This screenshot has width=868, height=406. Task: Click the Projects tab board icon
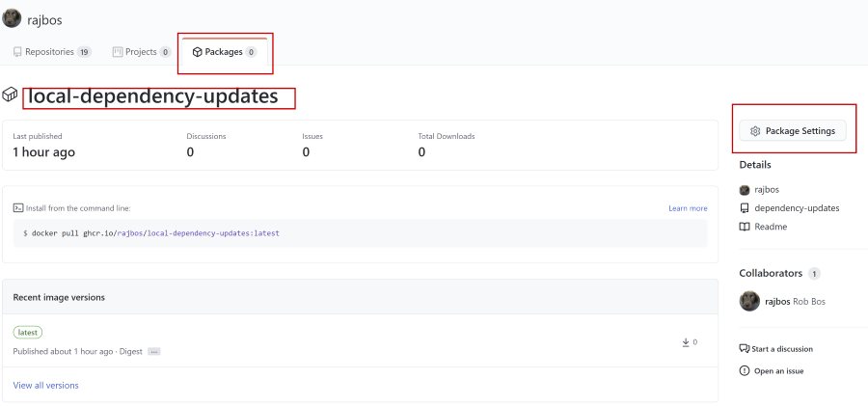(x=118, y=52)
